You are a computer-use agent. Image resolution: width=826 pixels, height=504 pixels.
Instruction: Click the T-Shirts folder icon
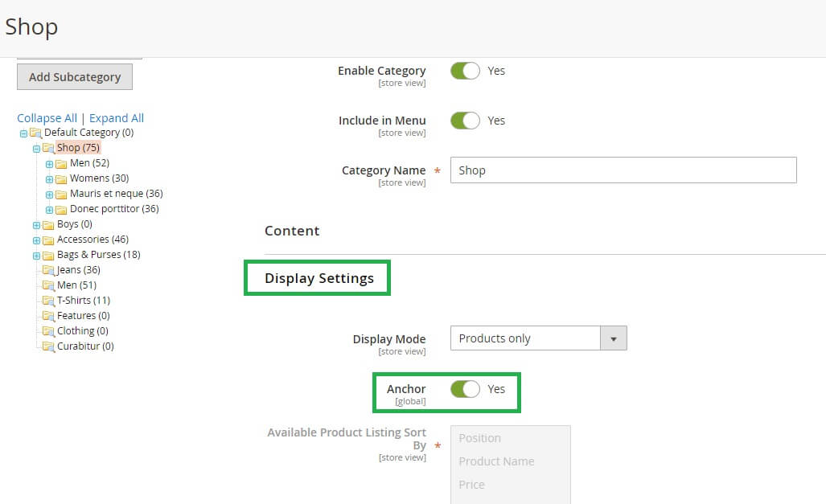coord(48,301)
